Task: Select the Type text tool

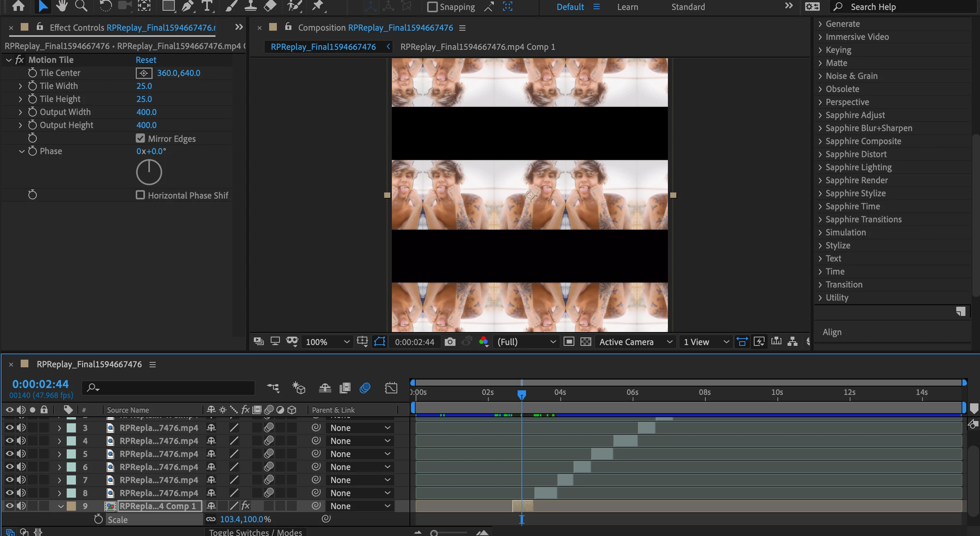Action: click(207, 6)
